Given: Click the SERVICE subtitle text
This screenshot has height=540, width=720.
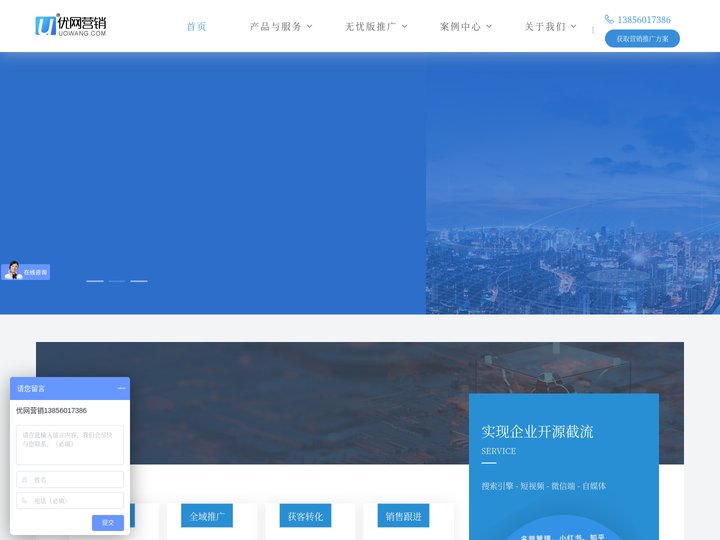Looking at the screenshot, I should click(x=499, y=451).
